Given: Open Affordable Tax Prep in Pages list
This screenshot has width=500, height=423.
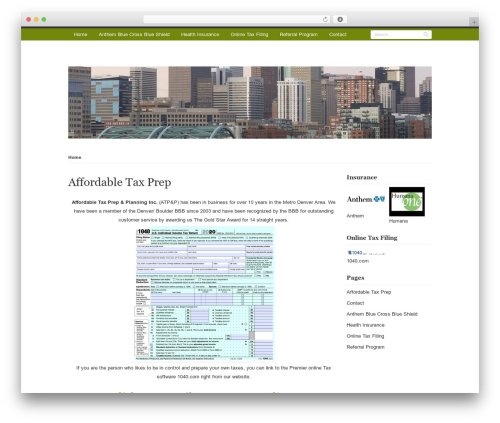Looking at the screenshot, I should point(369,292).
